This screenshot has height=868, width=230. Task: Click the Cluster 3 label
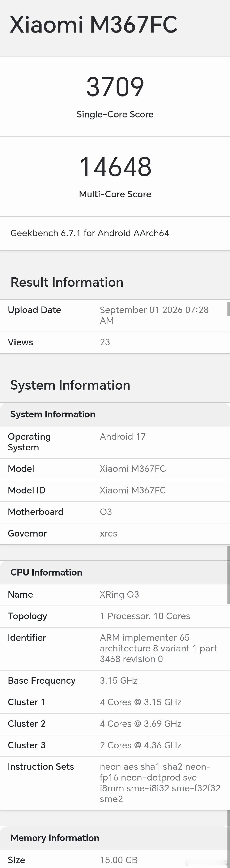(27, 745)
